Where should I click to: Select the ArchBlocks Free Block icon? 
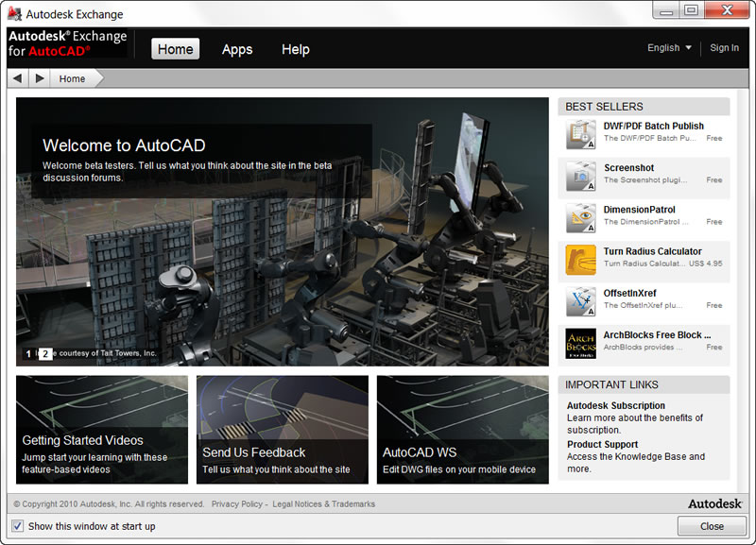[579, 342]
